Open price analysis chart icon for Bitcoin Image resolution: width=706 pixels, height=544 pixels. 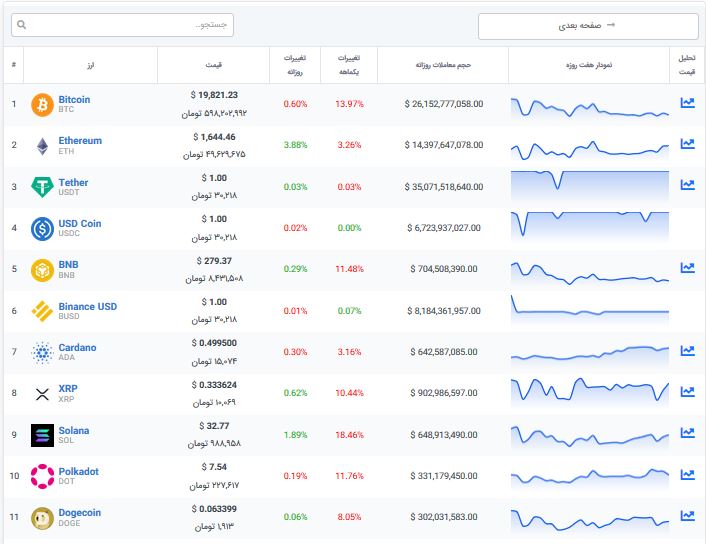coord(687,103)
